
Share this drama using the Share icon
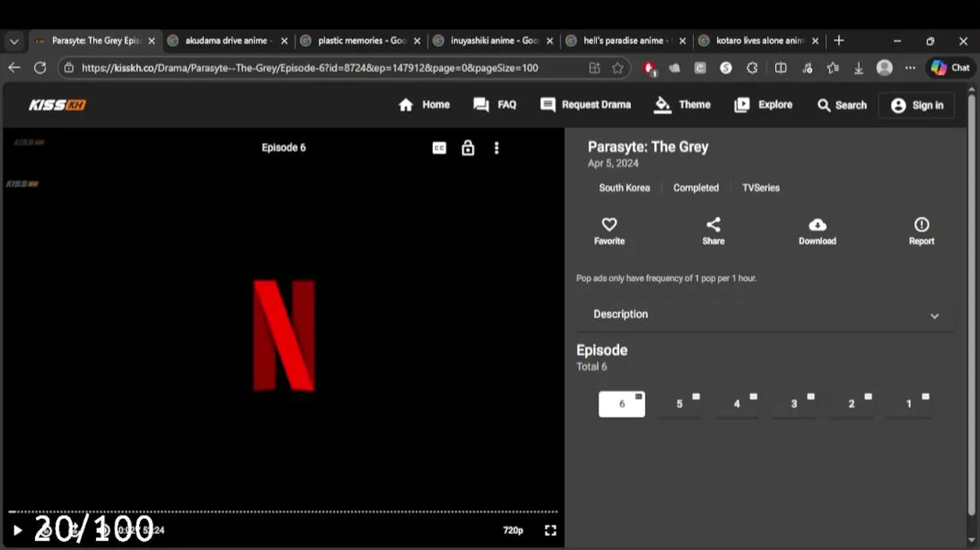point(713,231)
